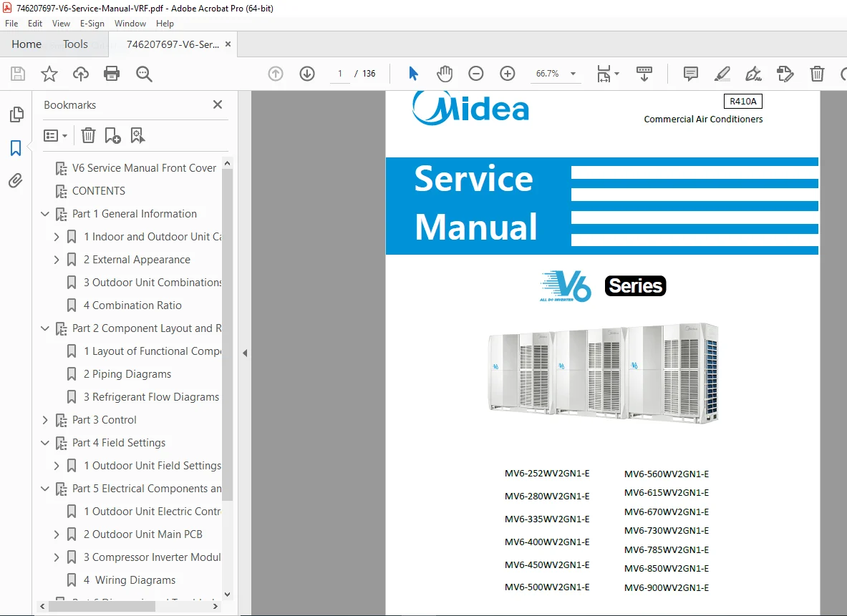Click bookmarks vertical scrollbar up arrow
Image resolution: width=847 pixels, height=616 pixels.
pos(228,163)
